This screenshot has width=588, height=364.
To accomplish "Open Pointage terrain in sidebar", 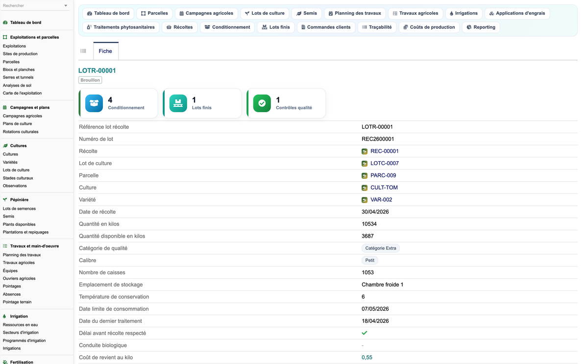I will (17, 302).
